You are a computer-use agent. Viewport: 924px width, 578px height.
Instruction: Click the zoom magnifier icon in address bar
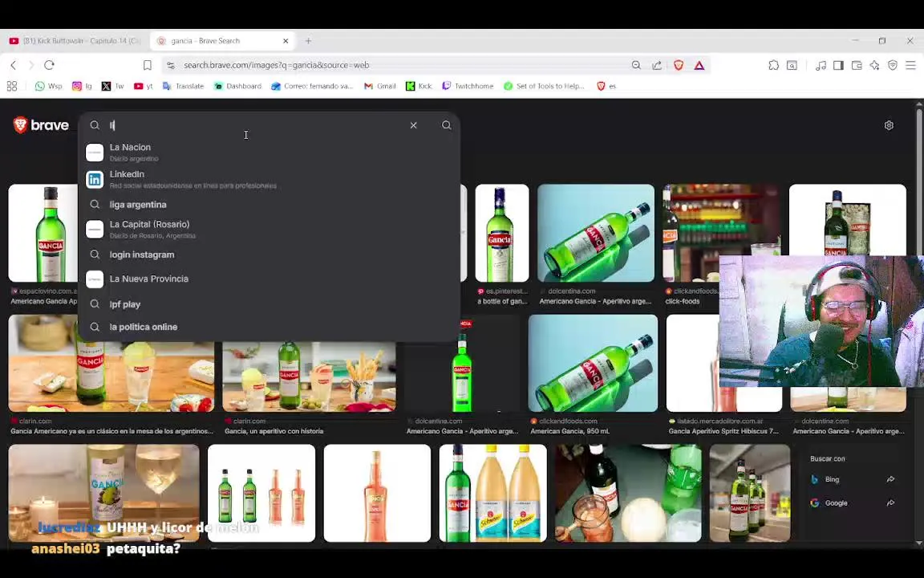coord(636,65)
